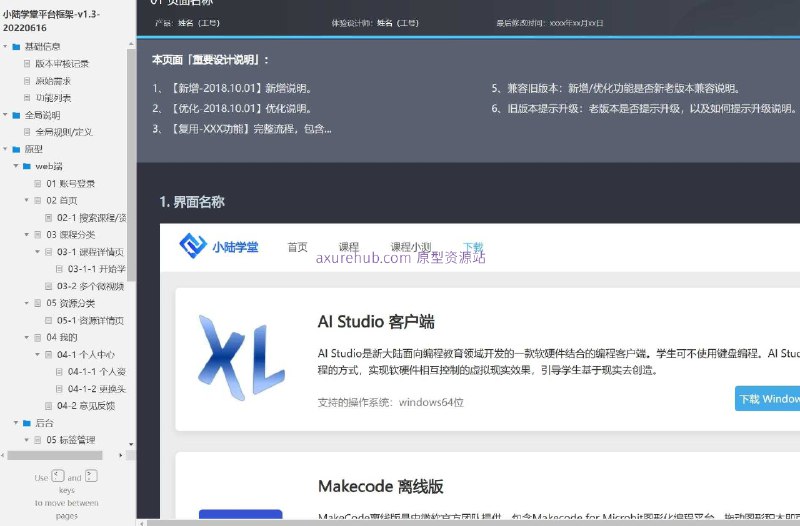The height and width of the screenshot is (526, 800).
Task: Click page icon beside 03-2 多个微视频
Action: coord(48,286)
